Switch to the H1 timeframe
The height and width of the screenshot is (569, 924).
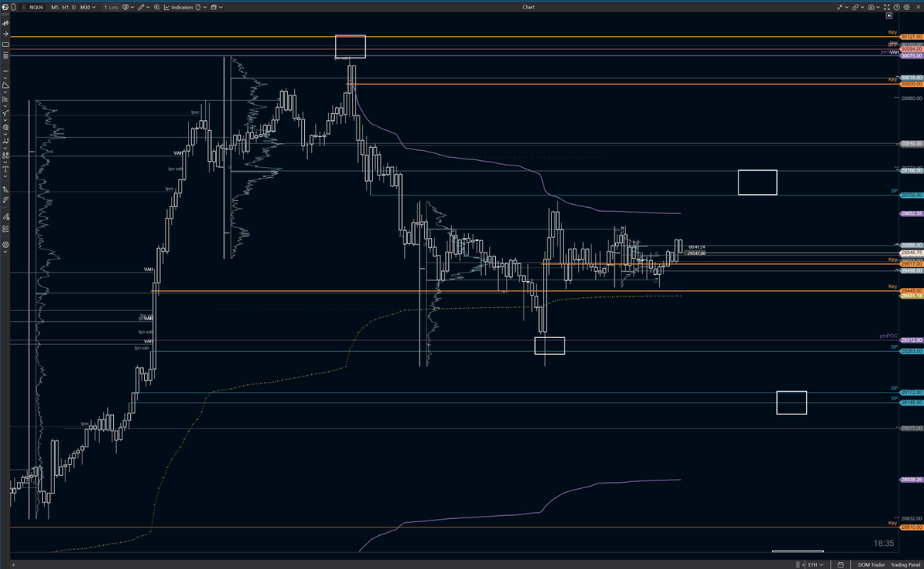click(x=65, y=7)
